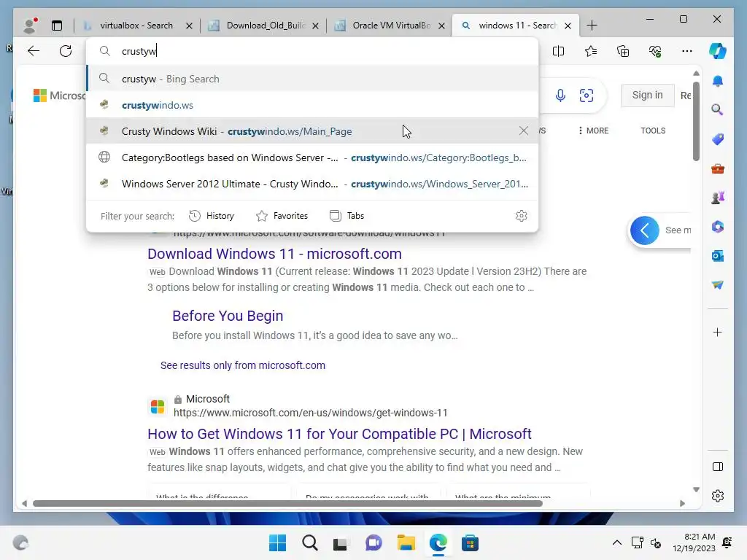The image size is (747, 560).
Task: Open the split screen icon
Action: tap(558, 51)
